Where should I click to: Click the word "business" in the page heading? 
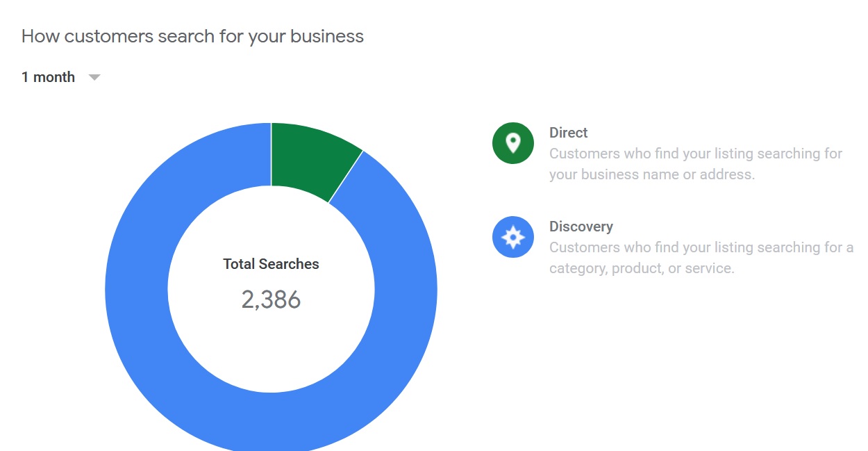(x=326, y=36)
